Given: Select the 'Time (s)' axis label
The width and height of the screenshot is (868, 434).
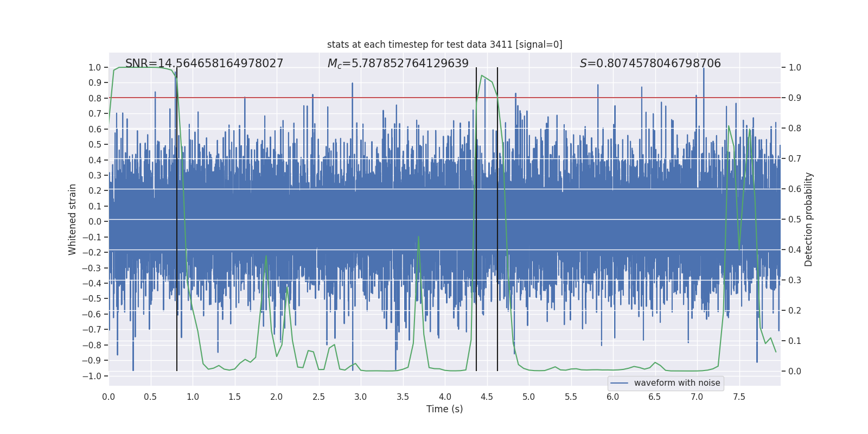Looking at the screenshot, I should pos(445,409).
